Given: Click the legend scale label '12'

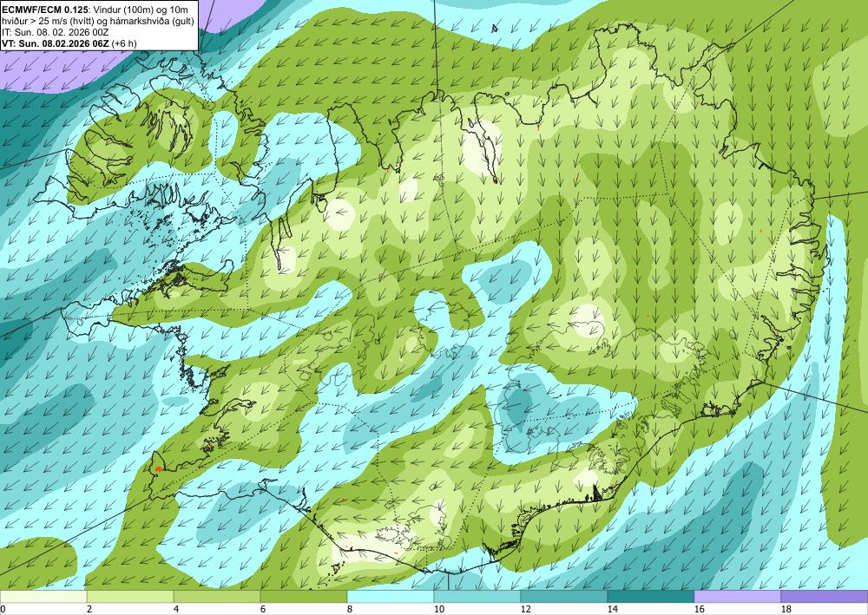Looking at the screenshot, I should [525, 610].
